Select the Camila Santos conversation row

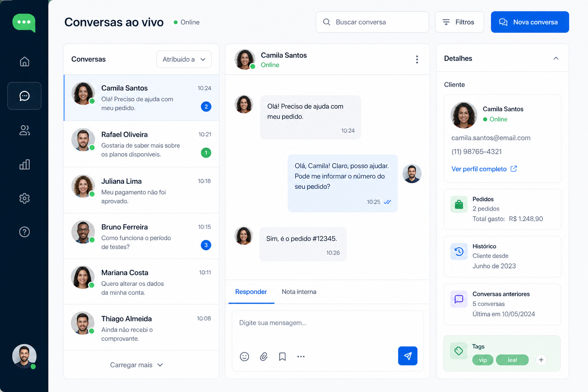click(141, 98)
